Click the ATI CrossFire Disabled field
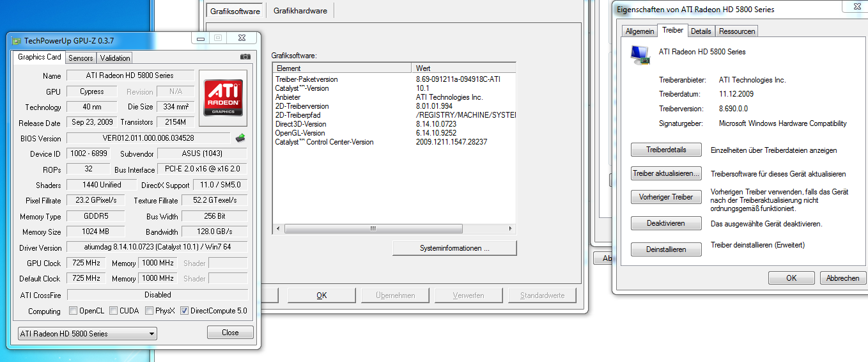This screenshot has height=362, width=868. tap(157, 295)
